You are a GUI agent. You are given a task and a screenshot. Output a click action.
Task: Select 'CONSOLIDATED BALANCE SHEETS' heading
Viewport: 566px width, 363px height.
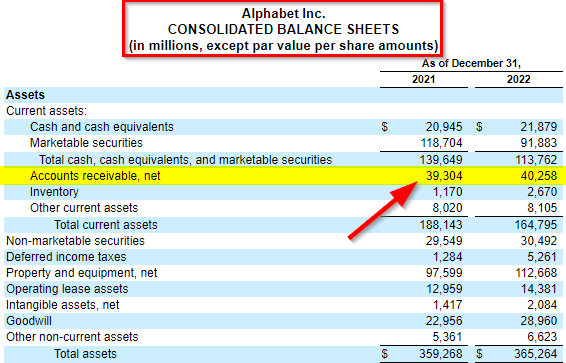(x=283, y=30)
